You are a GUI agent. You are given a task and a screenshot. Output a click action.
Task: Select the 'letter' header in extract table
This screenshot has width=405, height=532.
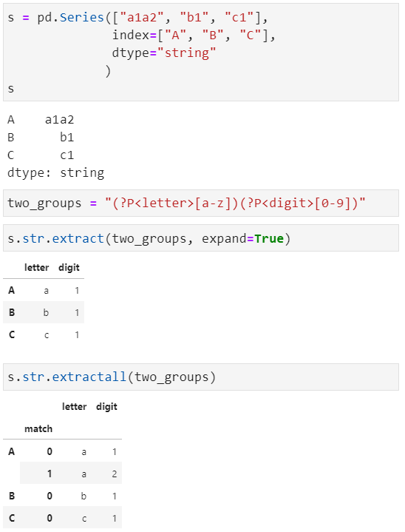point(37,267)
